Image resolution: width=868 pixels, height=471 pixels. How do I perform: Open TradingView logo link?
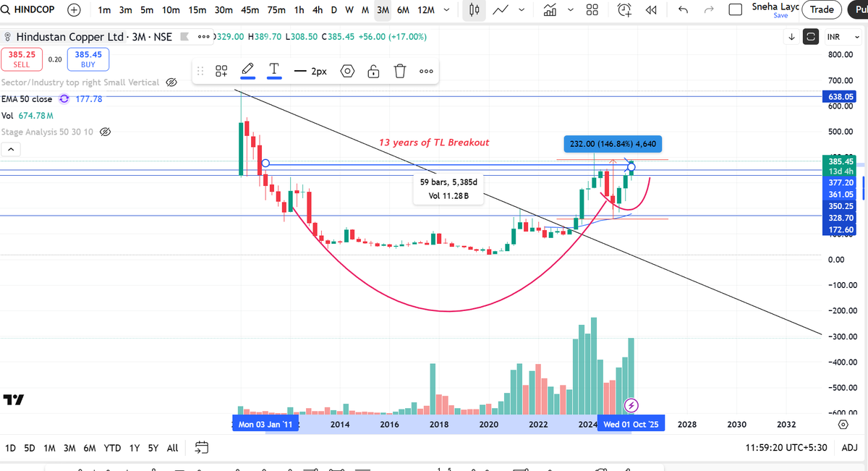point(13,399)
